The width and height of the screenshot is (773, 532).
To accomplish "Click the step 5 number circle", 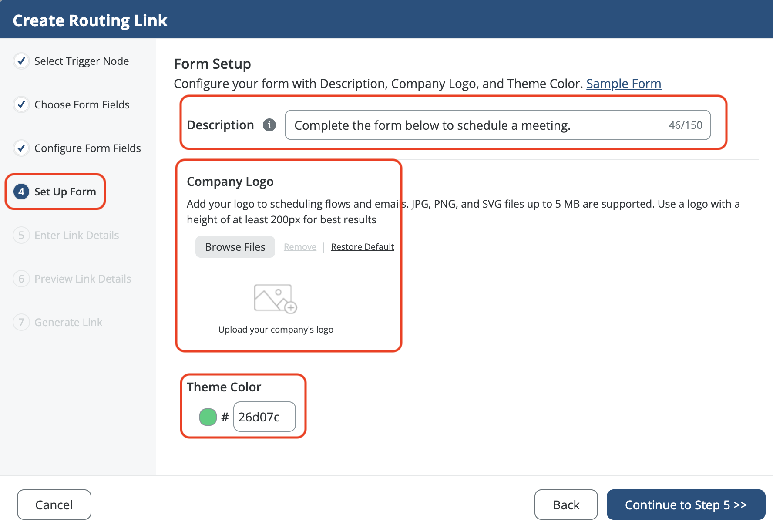I will click(x=21, y=235).
